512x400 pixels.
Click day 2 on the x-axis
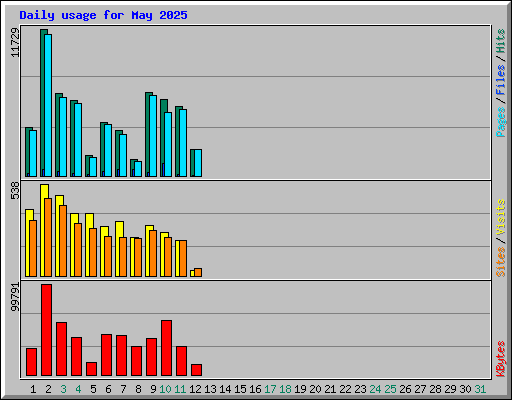tap(48, 389)
